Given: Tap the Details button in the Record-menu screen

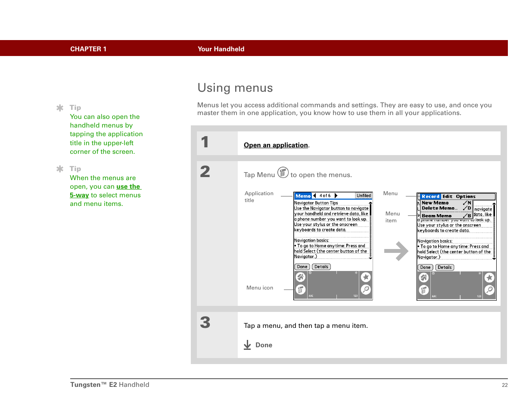Looking at the screenshot, I should click(x=445, y=268).
